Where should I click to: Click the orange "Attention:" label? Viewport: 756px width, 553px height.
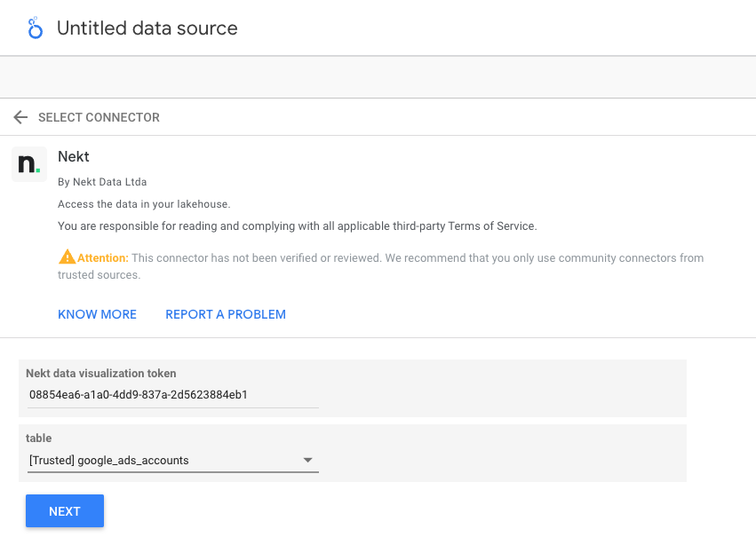(103, 257)
